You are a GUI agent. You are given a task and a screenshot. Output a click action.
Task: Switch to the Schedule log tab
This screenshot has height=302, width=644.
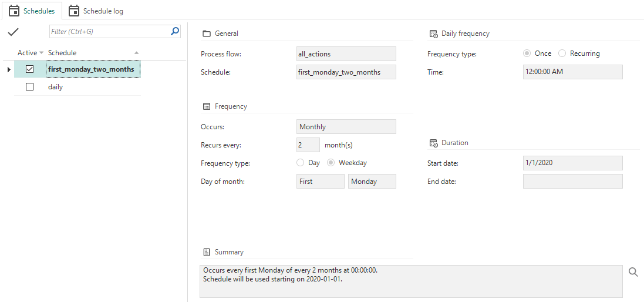pos(96,11)
